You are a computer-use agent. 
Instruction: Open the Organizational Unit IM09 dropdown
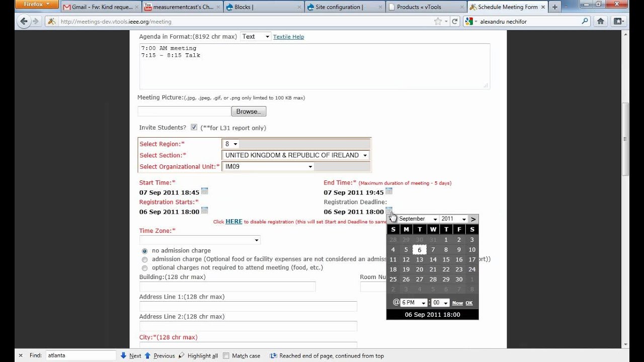tap(269, 166)
